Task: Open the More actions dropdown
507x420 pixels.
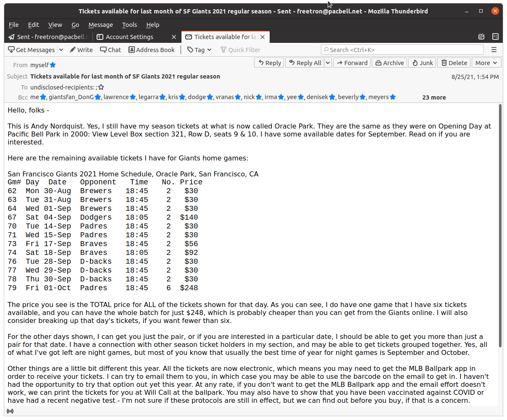Action: point(486,63)
